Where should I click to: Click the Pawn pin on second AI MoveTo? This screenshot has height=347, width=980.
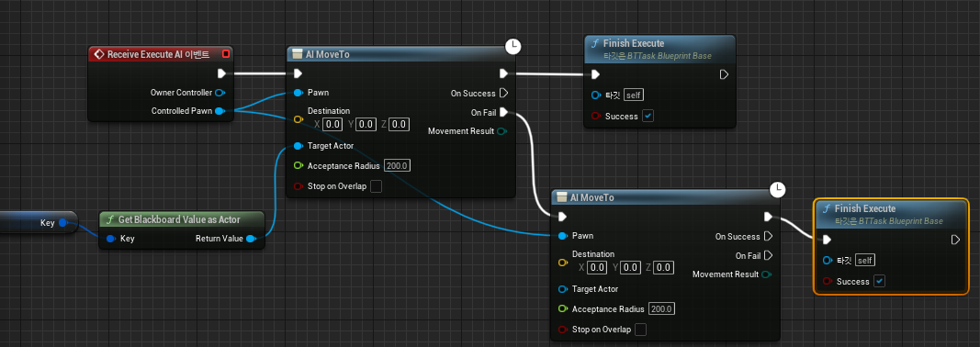(562, 236)
